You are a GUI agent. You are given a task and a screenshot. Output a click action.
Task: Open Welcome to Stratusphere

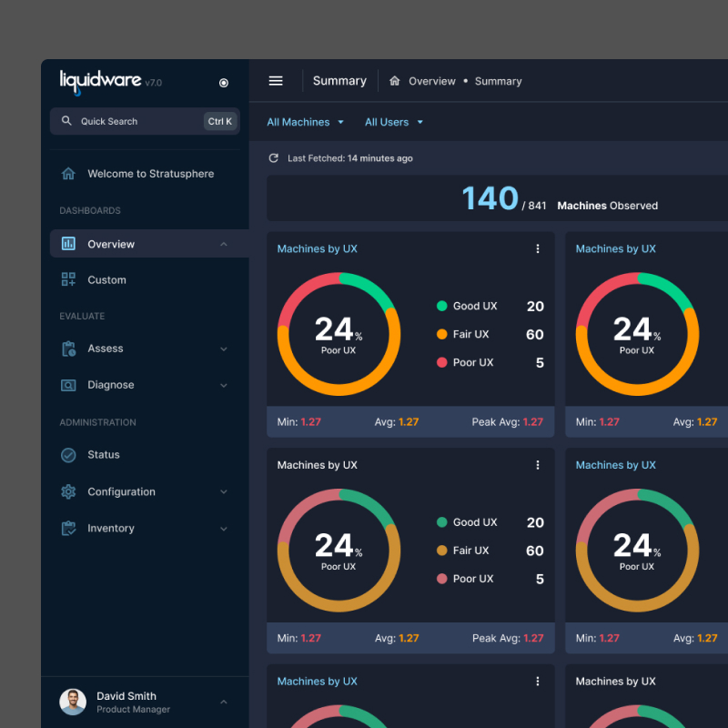(x=151, y=173)
